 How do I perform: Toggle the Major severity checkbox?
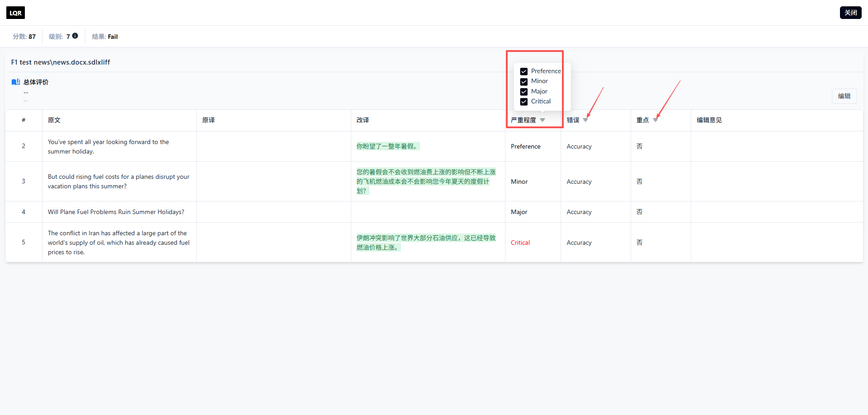pyautogui.click(x=524, y=92)
